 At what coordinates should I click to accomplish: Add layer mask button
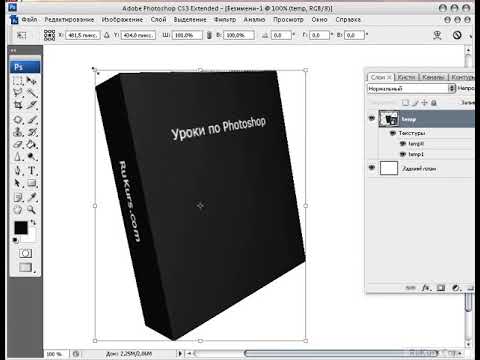point(441,288)
